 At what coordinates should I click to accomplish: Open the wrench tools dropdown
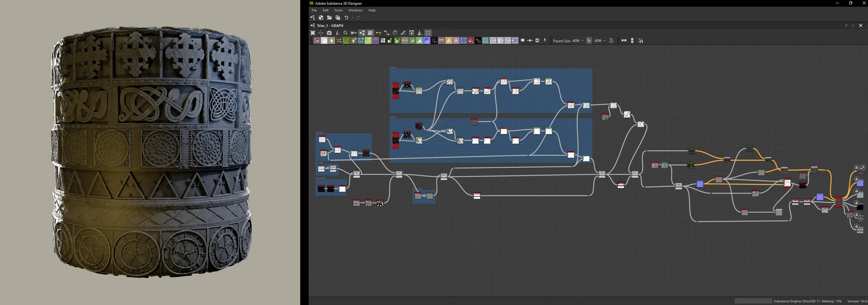point(403,33)
